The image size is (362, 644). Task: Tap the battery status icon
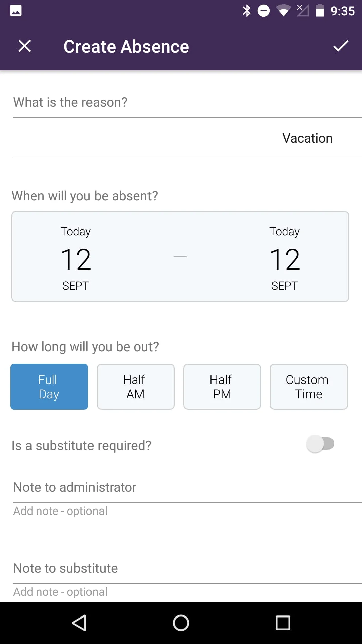[320, 11]
